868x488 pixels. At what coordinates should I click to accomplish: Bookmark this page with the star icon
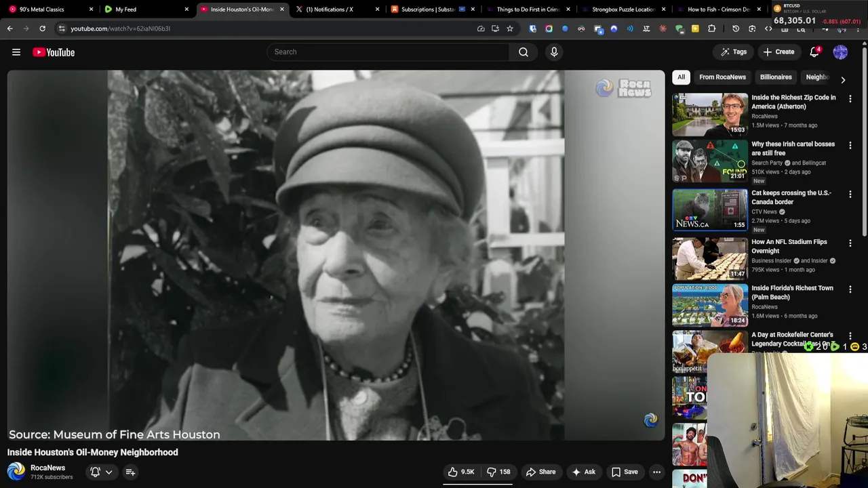click(x=510, y=28)
